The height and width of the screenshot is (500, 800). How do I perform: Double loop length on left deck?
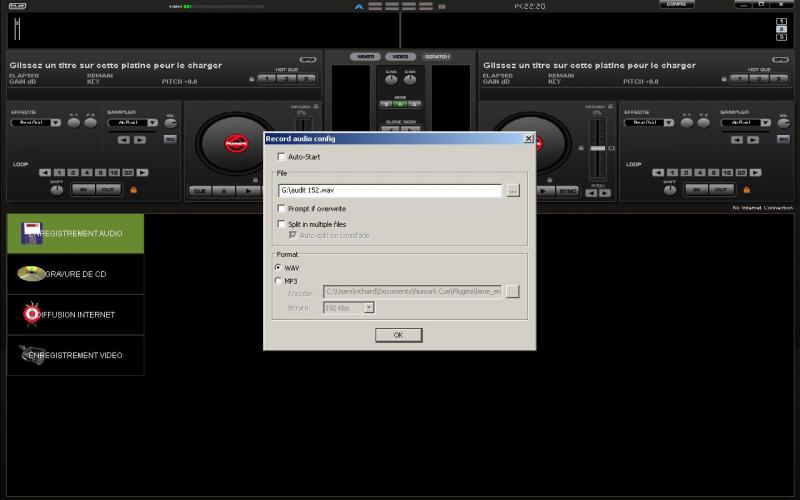click(142, 172)
